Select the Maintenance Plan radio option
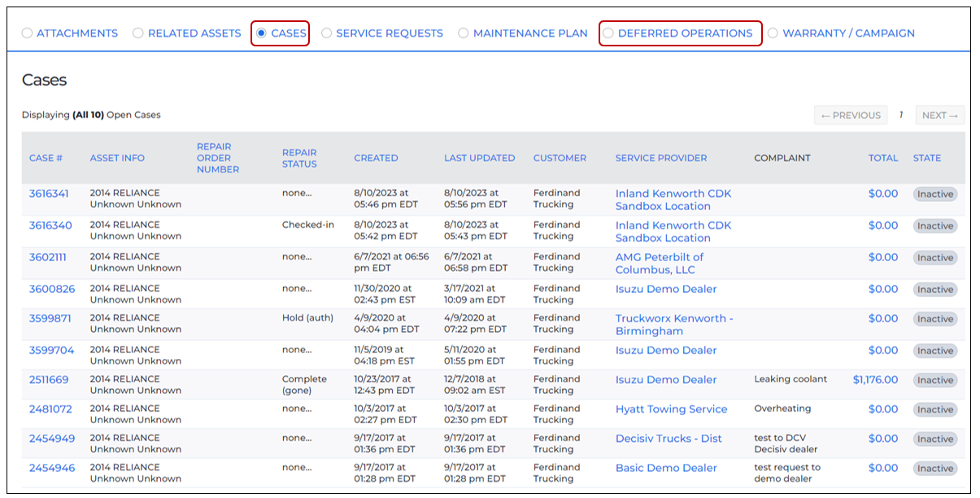The height and width of the screenshot is (498, 980). click(464, 33)
